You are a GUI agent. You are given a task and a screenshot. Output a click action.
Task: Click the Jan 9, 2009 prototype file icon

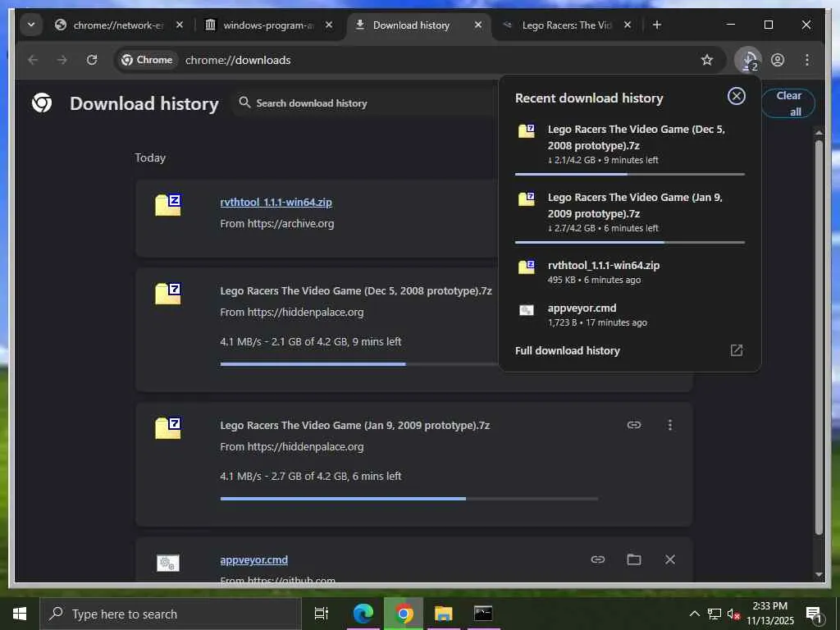pos(167,428)
